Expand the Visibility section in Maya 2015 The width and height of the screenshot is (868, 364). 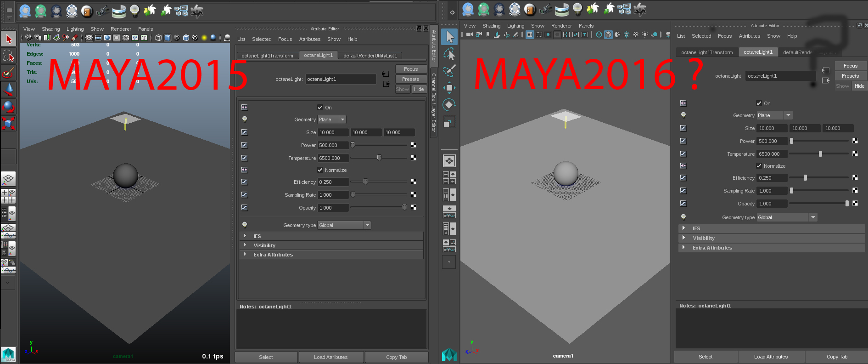coord(331,245)
